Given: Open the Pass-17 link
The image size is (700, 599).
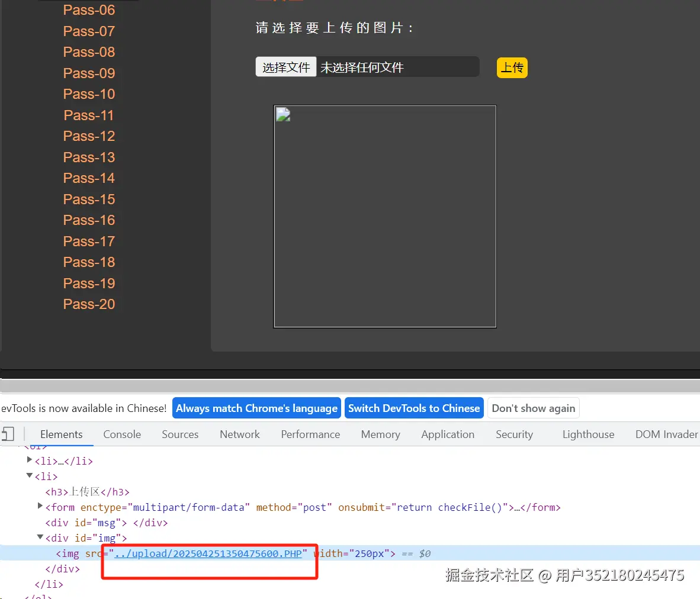Looking at the screenshot, I should pos(89,241).
